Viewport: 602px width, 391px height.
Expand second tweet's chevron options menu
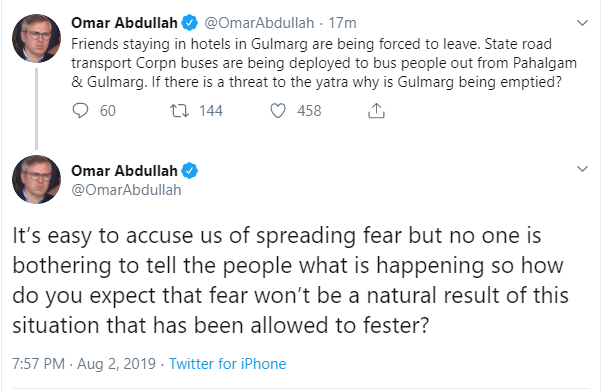582,169
